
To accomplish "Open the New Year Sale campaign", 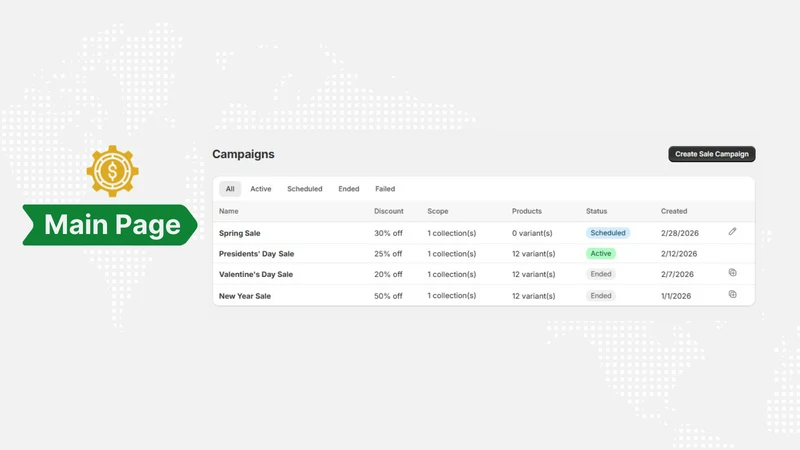I will click(x=244, y=296).
